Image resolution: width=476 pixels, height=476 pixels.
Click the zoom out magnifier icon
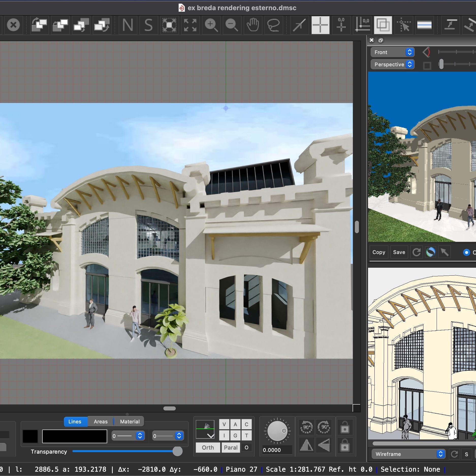click(232, 25)
